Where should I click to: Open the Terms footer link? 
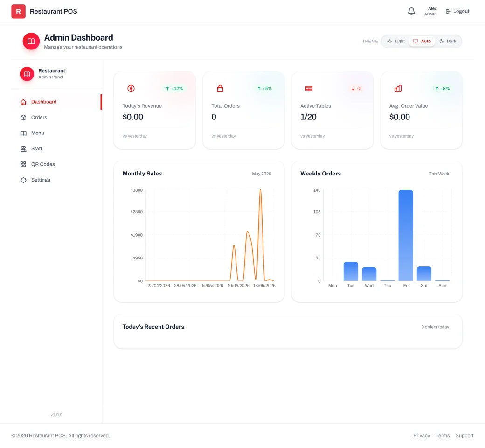click(443, 435)
